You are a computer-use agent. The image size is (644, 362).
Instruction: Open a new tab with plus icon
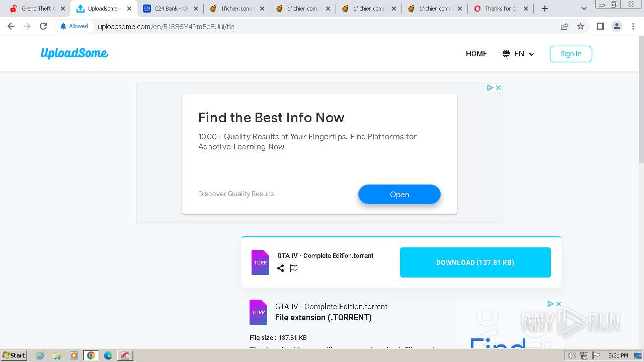click(545, 9)
